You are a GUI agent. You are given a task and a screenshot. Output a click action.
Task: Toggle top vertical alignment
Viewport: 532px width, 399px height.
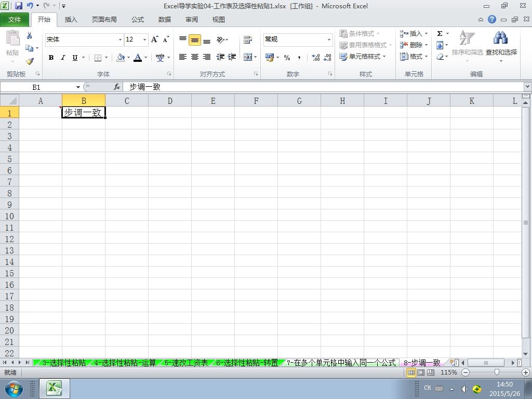click(182, 39)
